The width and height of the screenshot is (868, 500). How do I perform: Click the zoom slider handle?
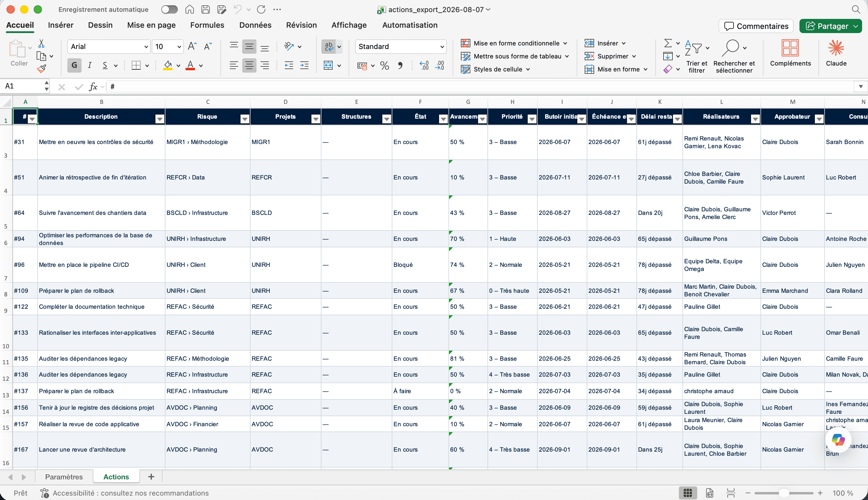(784, 493)
